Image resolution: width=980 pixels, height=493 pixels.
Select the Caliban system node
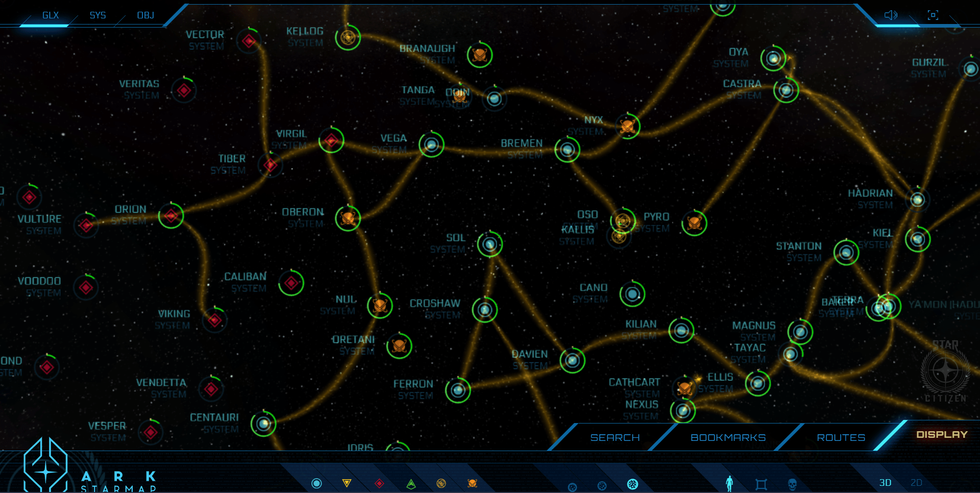291,283
